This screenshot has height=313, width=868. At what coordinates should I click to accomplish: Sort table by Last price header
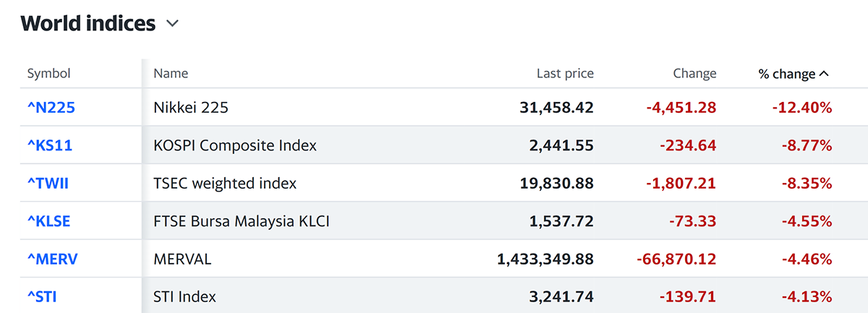tap(565, 74)
